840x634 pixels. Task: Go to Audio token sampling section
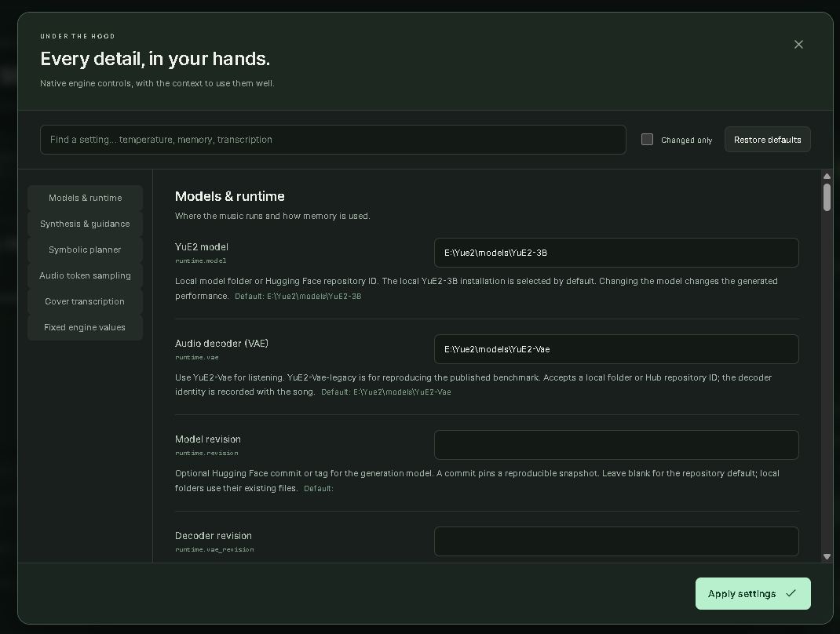coord(86,275)
